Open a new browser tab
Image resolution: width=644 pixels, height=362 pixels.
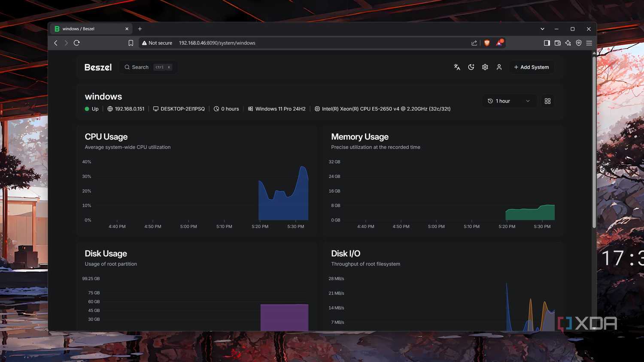[x=140, y=29]
